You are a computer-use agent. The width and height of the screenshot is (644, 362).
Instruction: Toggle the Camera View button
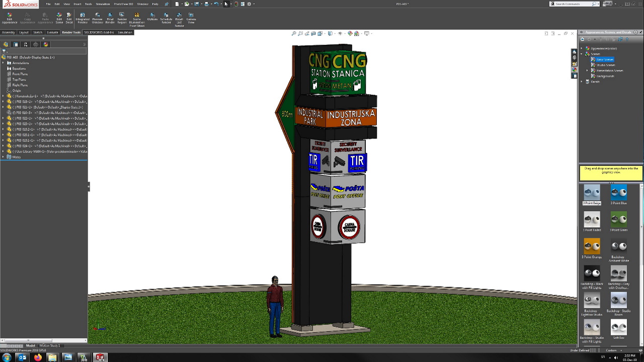coord(191,18)
